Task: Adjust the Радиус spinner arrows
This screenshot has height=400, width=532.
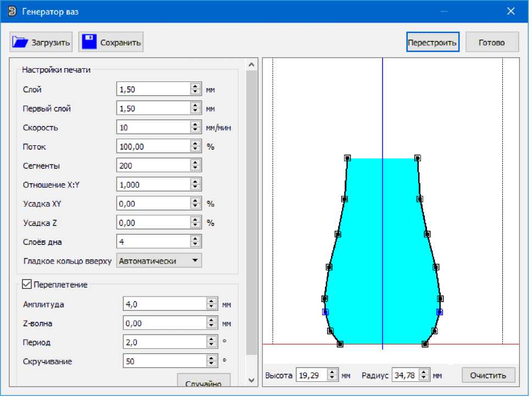Action: (424, 376)
